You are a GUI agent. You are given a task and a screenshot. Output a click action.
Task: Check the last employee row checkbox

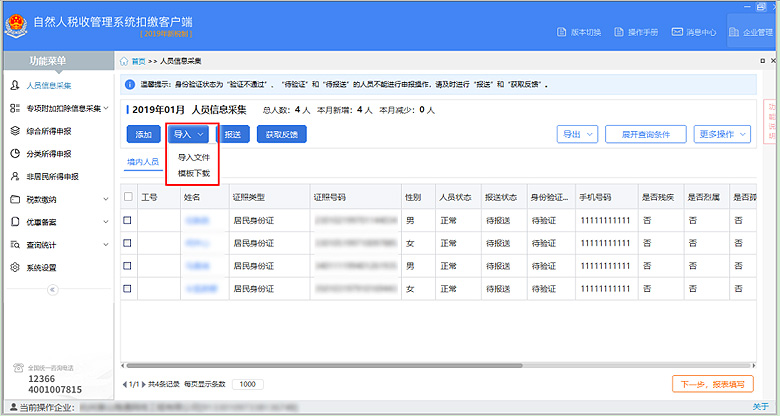click(x=127, y=289)
